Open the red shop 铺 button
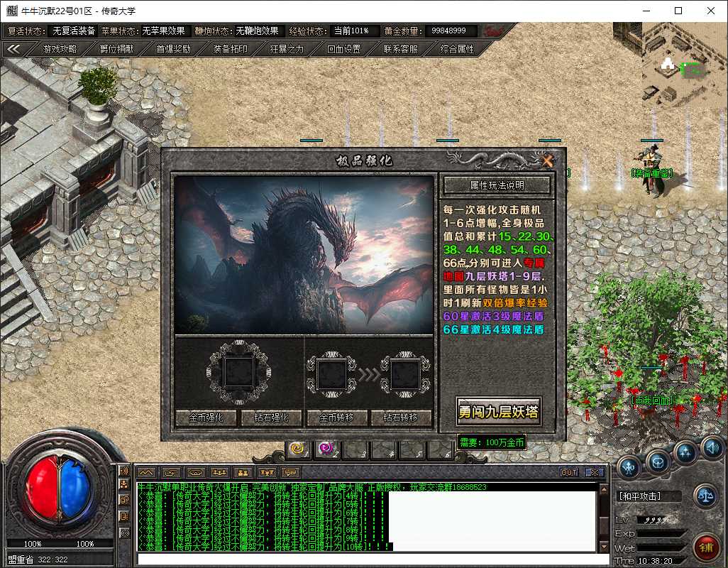Screen dimensions: 728x568 coord(706,547)
